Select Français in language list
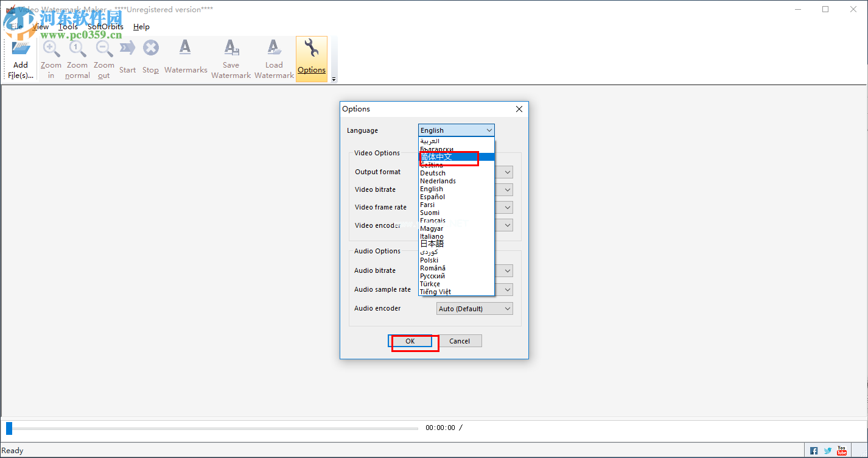This screenshot has height=458, width=868. pos(457,220)
